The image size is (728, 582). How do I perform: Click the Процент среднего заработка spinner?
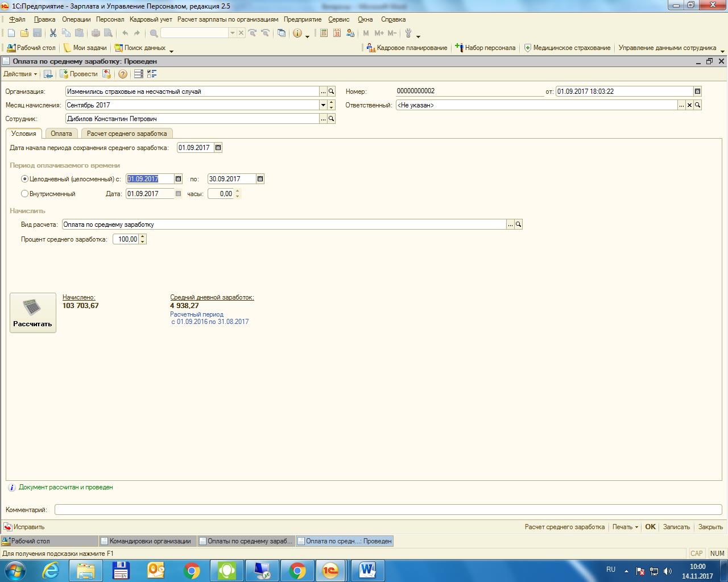click(143, 239)
